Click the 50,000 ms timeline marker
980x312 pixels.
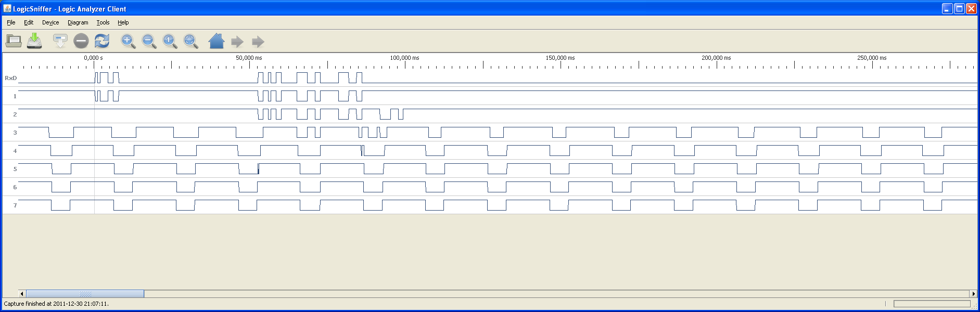249,58
